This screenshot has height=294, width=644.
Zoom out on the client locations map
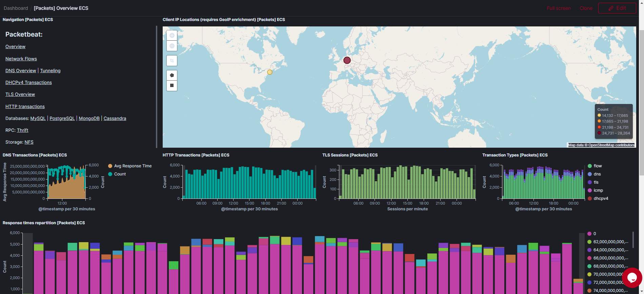coord(172,46)
